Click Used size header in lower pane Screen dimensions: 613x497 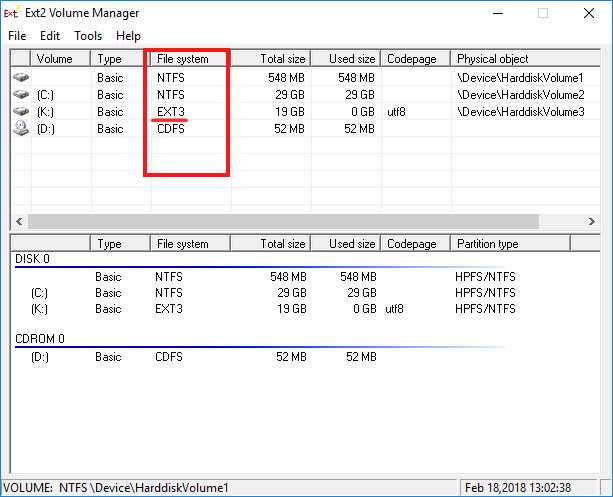pos(346,244)
